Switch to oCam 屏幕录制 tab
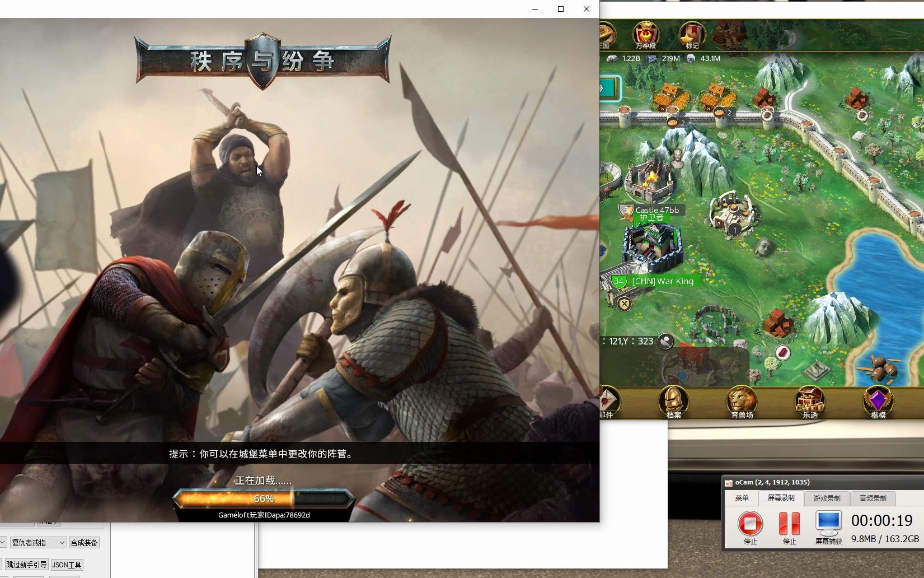The image size is (924, 578). tap(781, 498)
